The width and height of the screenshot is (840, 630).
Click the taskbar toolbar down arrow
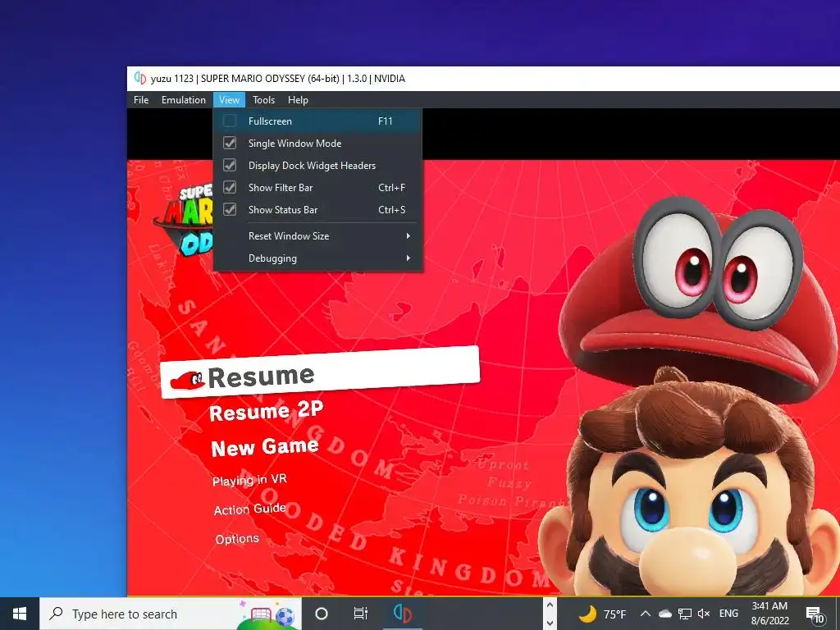point(550,623)
